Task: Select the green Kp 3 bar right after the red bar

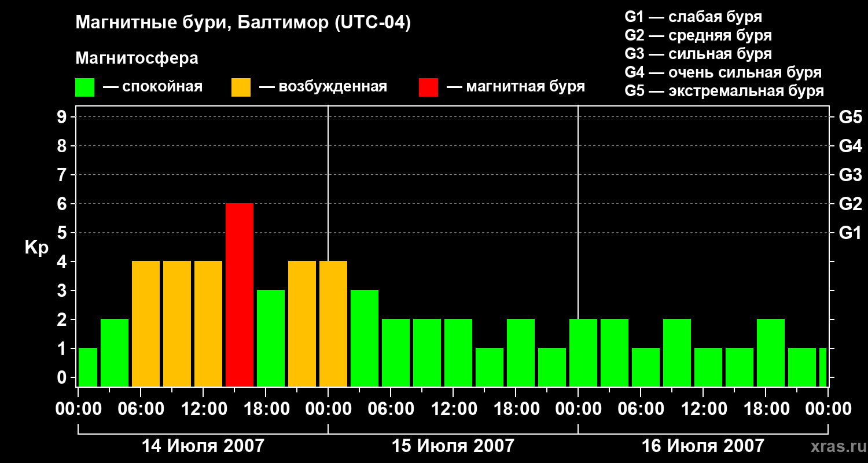Action: coord(271,339)
